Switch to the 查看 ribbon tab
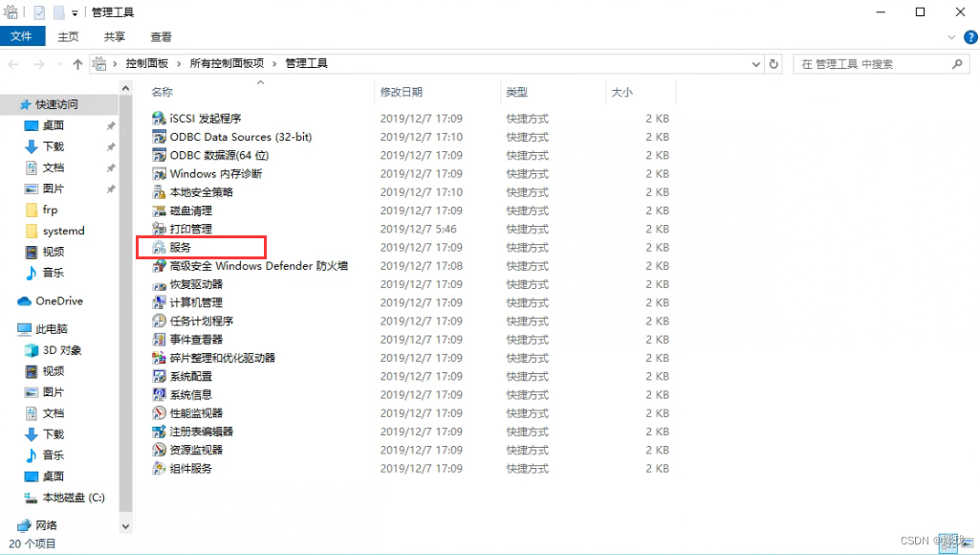Viewport: 980px width, 555px height. [x=160, y=36]
